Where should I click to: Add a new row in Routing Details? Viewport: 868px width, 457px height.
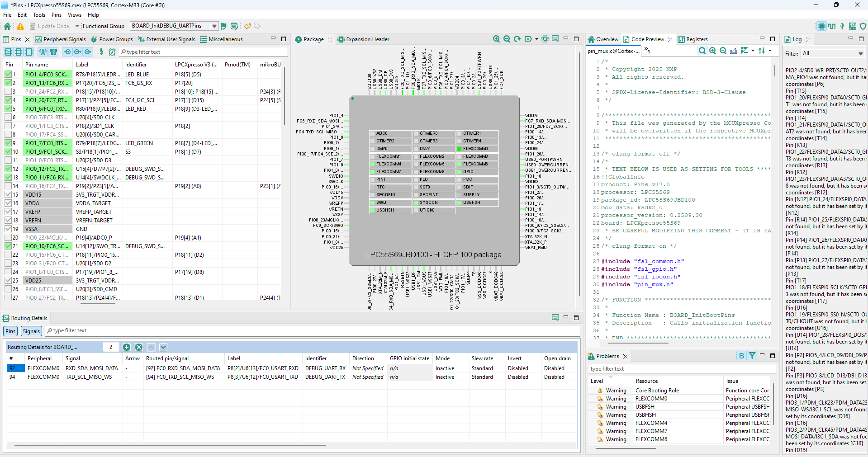[127, 347]
